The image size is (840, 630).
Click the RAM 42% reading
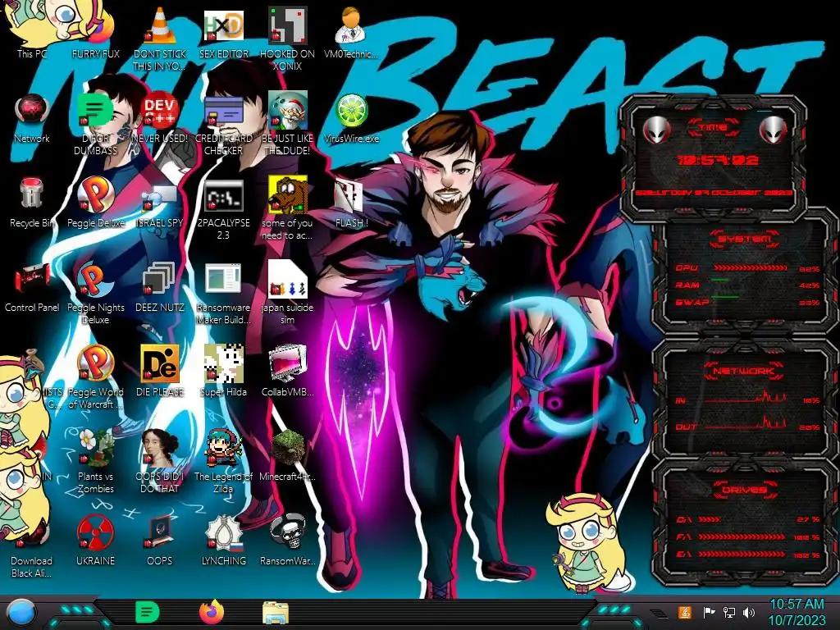(x=809, y=285)
